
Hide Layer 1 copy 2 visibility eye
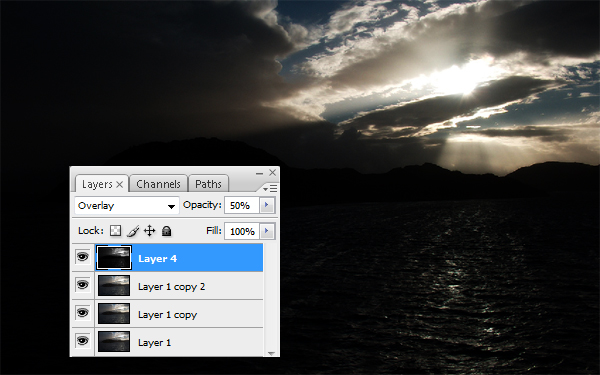pos(83,285)
